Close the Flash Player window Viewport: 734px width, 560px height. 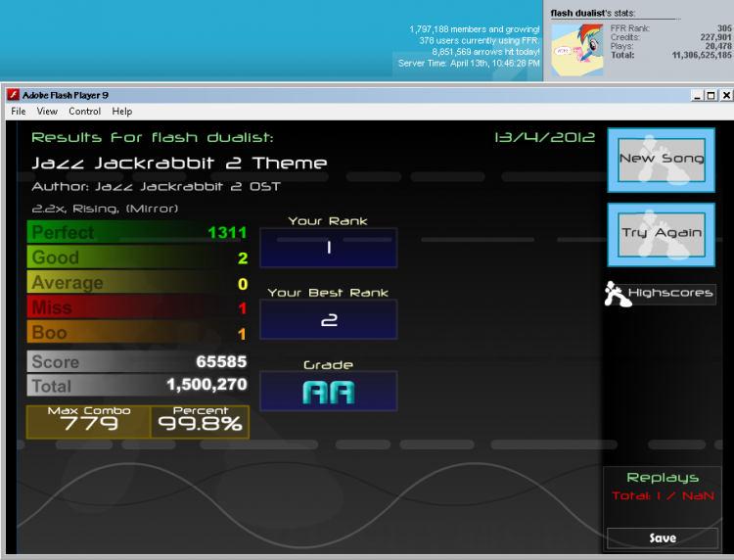726,96
